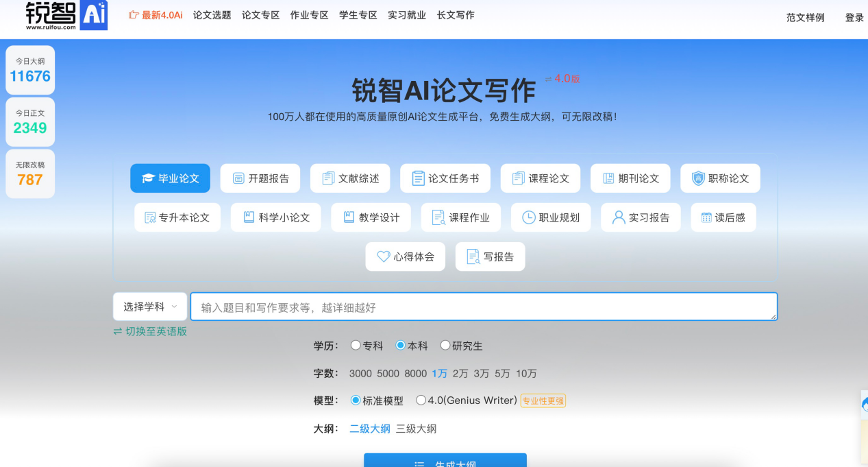Viewport: 868px width, 467px height.
Task: Click the 科学小论文 book icon
Action: pyautogui.click(x=249, y=217)
